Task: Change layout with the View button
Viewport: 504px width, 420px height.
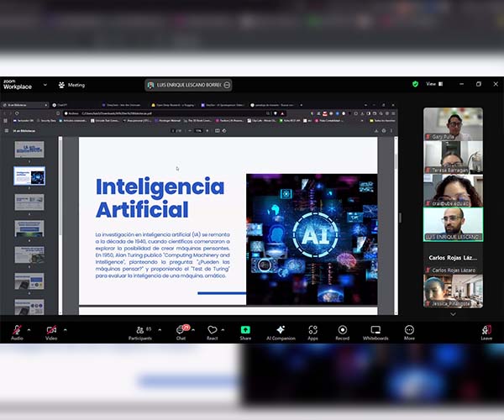Action: 434,84
